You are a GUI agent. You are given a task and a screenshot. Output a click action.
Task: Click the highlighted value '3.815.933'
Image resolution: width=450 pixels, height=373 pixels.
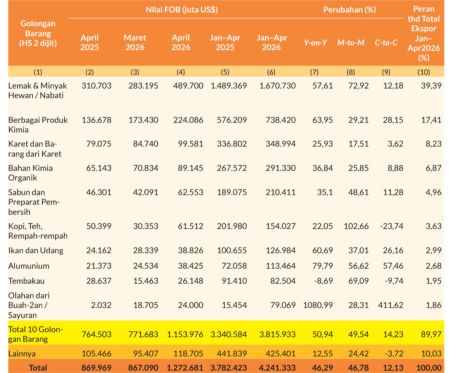point(277,334)
